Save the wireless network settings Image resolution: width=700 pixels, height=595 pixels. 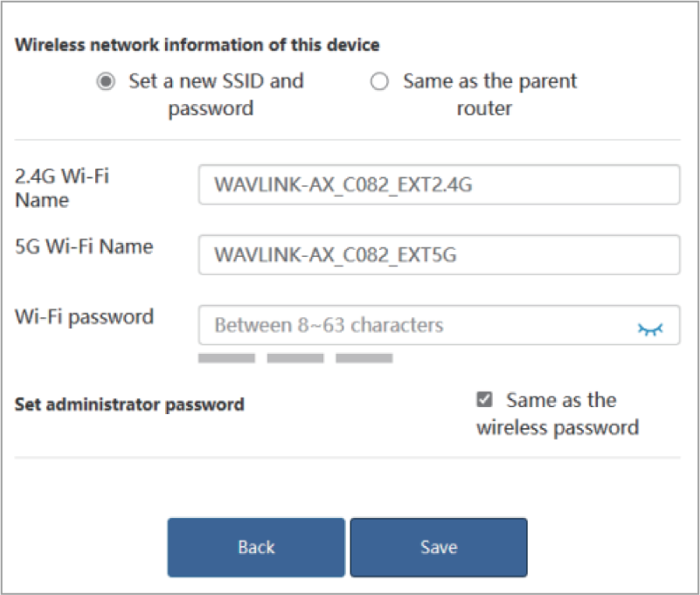point(439,547)
